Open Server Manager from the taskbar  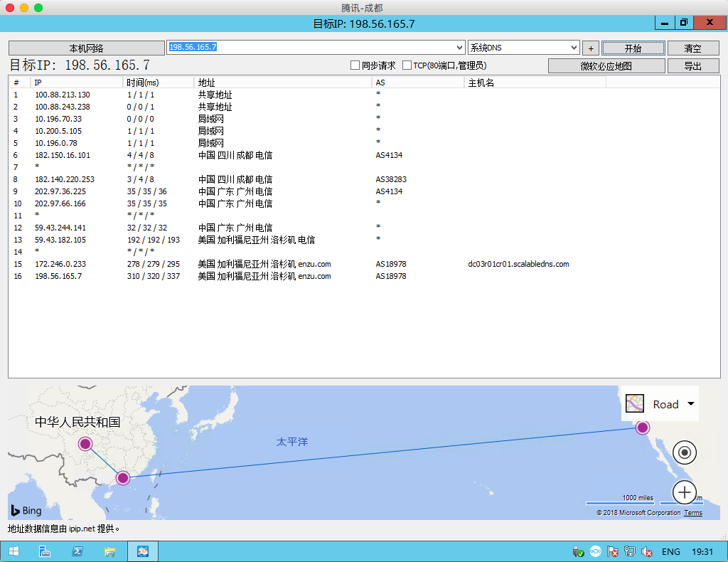point(45,551)
